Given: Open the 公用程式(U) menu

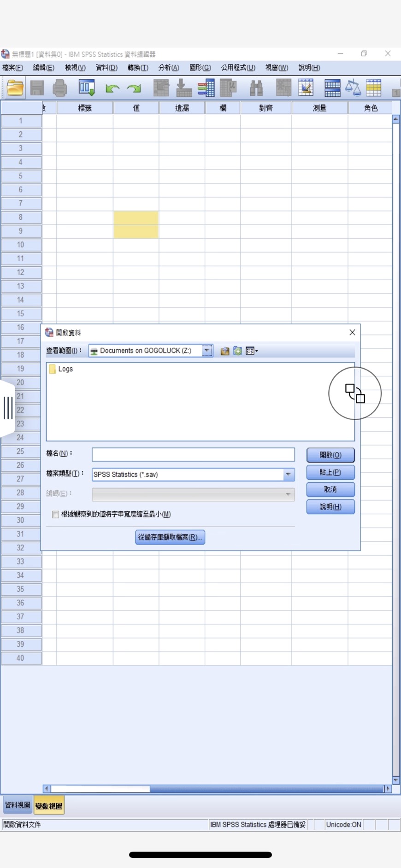Looking at the screenshot, I should (238, 68).
